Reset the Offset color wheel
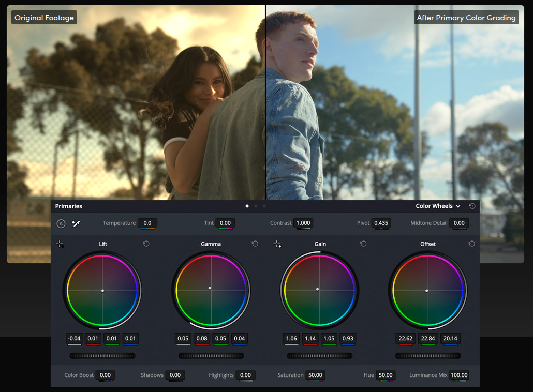 click(x=471, y=244)
